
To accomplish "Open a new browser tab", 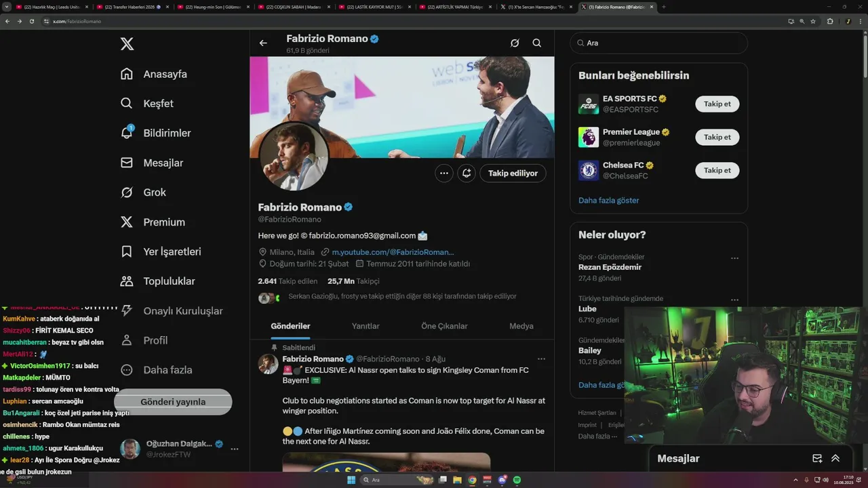I will coord(663,7).
